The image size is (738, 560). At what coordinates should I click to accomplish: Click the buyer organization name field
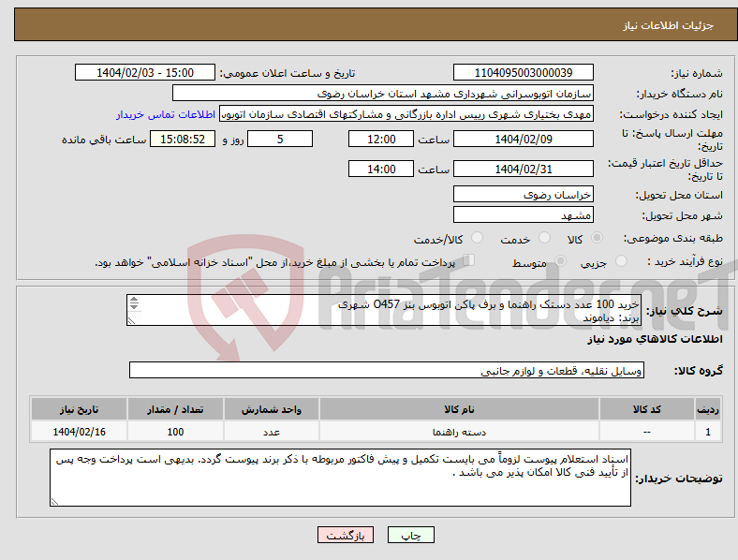[383, 93]
